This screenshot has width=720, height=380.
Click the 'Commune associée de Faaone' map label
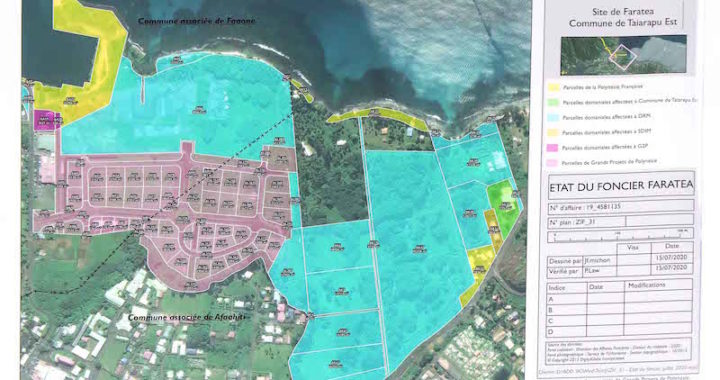point(197,21)
